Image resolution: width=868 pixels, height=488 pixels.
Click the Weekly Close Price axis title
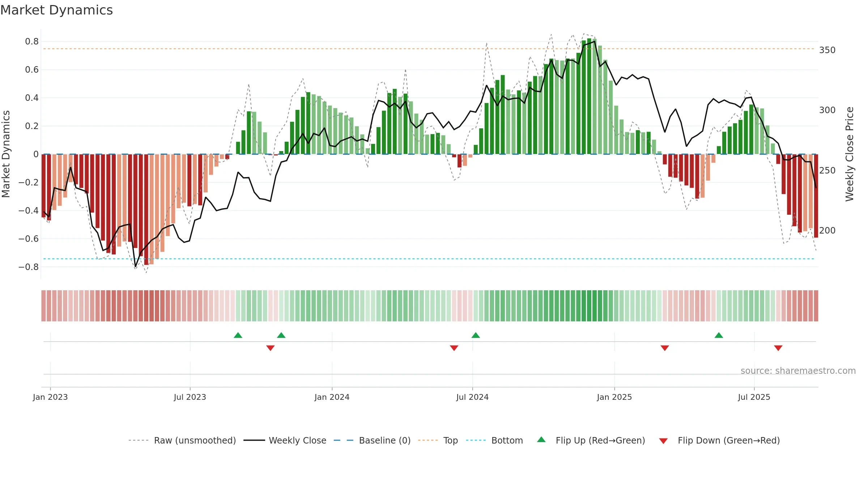tap(850, 154)
